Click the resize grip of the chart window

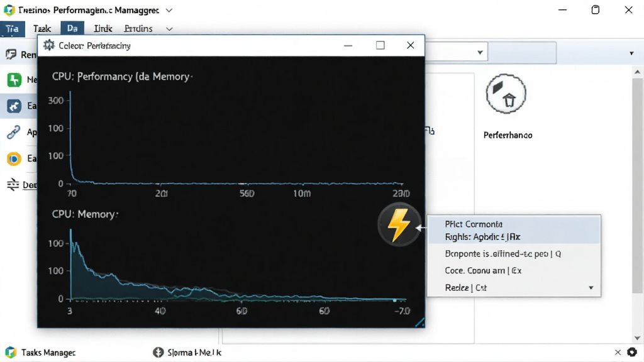[x=419, y=322]
